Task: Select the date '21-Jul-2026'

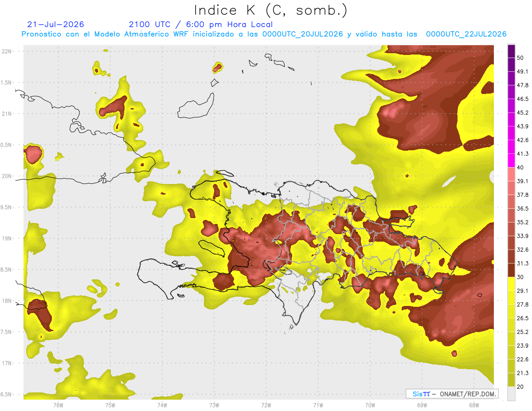Action: pyautogui.click(x=55, y=24)
